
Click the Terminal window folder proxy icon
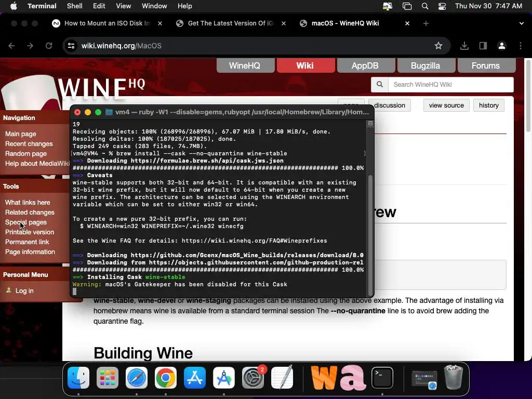(109, 112)
